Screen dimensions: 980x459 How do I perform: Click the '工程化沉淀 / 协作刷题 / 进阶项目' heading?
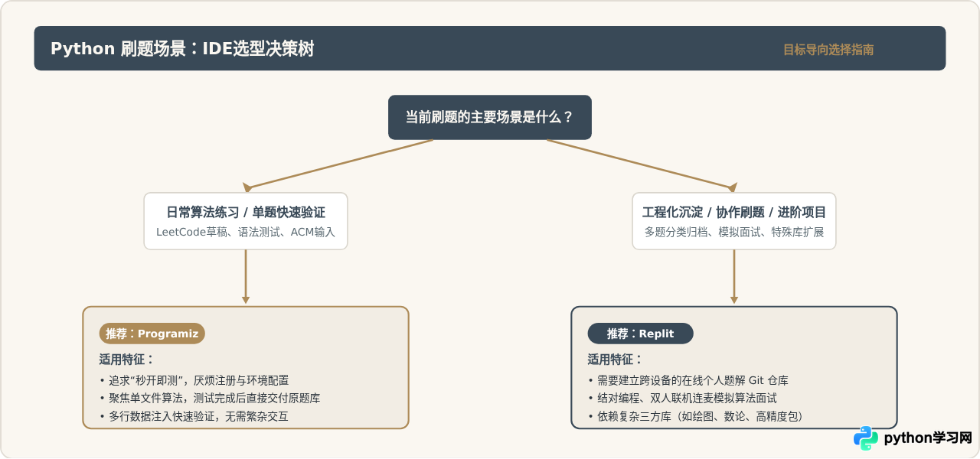734,213
